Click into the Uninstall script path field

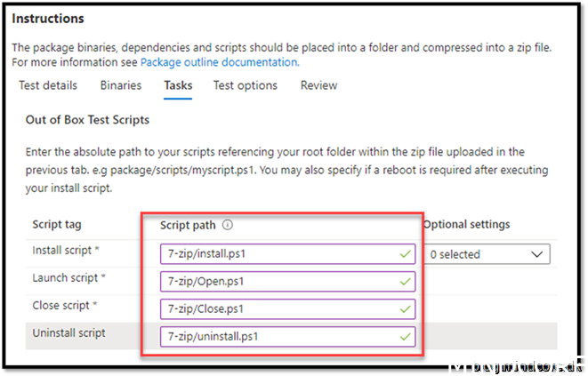coord(276,337)
